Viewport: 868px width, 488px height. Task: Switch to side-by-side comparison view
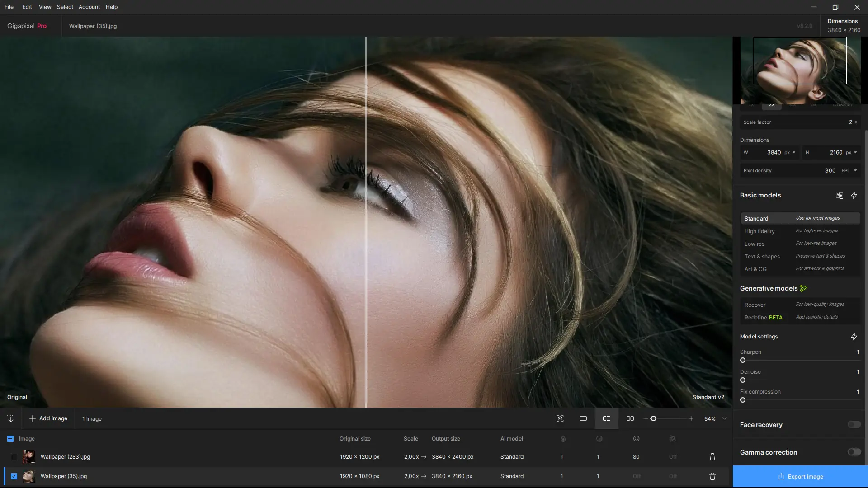point(630,418)
